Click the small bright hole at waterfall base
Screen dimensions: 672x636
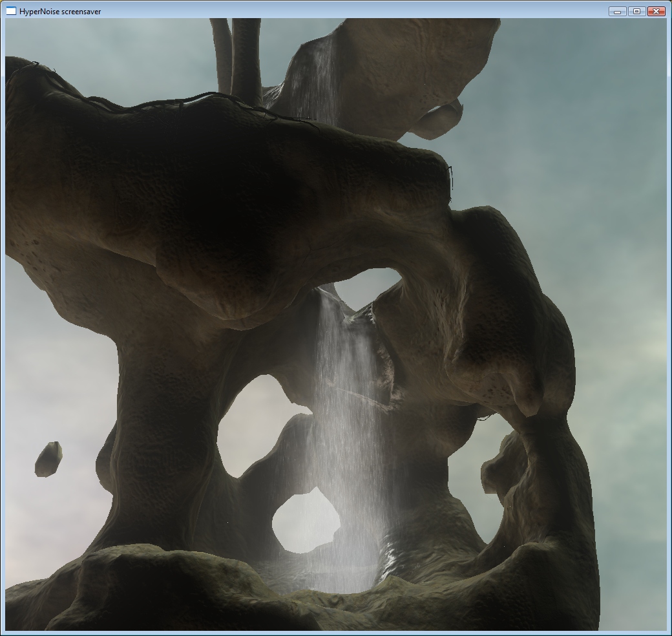(306, 522)
